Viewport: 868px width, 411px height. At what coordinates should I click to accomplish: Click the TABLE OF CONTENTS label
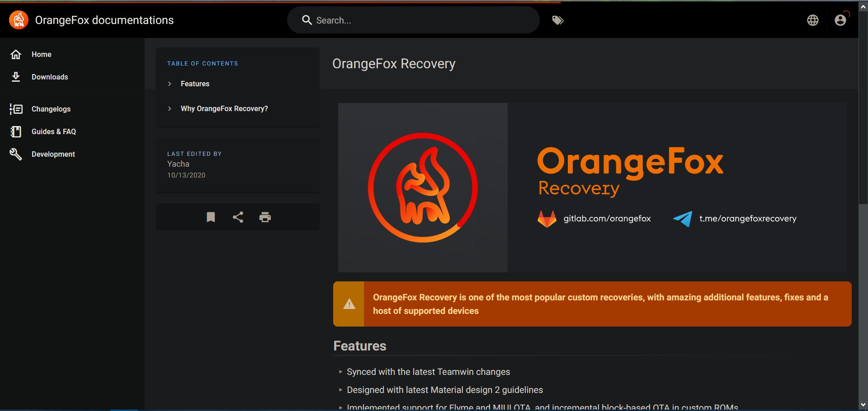(203, 64)
